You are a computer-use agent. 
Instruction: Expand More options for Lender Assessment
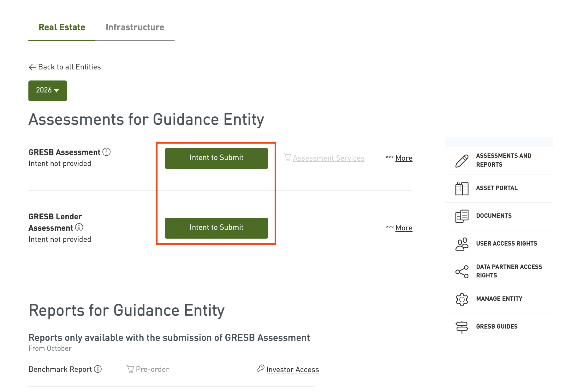(399, 228)
